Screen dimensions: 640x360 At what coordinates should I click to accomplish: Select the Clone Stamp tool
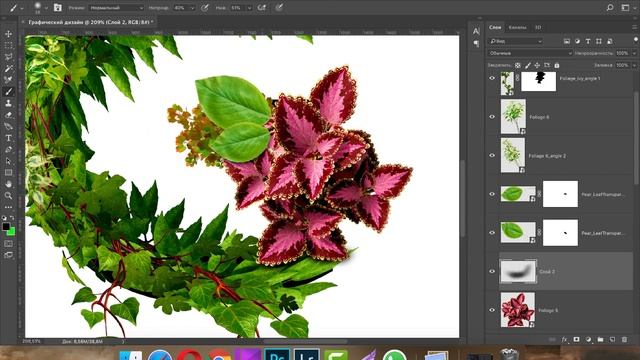(8, 103)
